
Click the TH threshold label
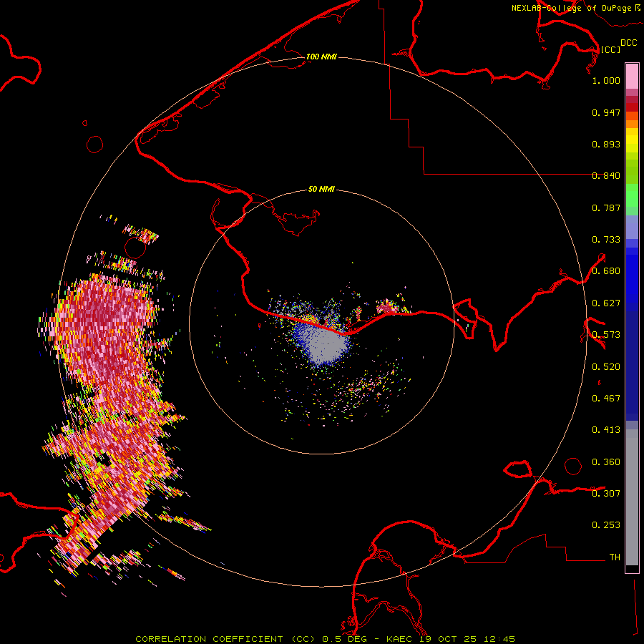[615, 557]
